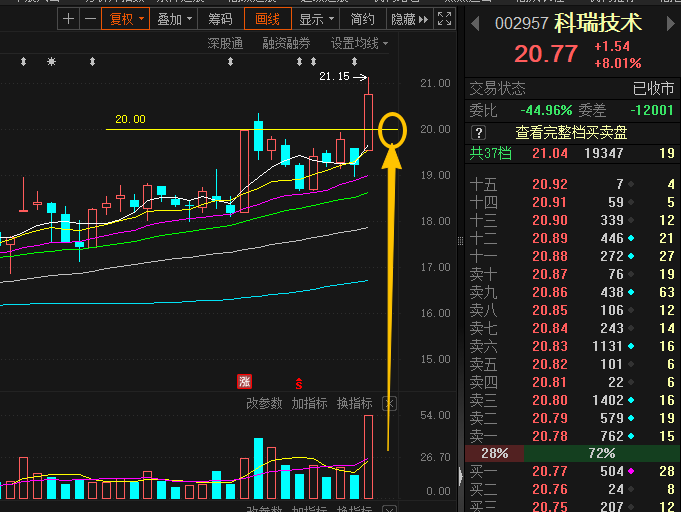Click 卖七 price 20.84
This screenshot has width=681, height=512.
click(x=550, y=328)
